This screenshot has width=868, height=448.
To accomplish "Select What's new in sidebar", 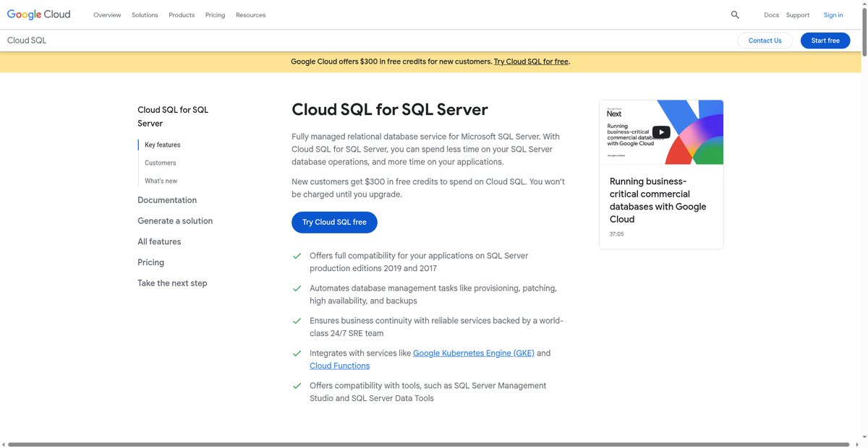I will pyautogui.click(x=161, y=181).
